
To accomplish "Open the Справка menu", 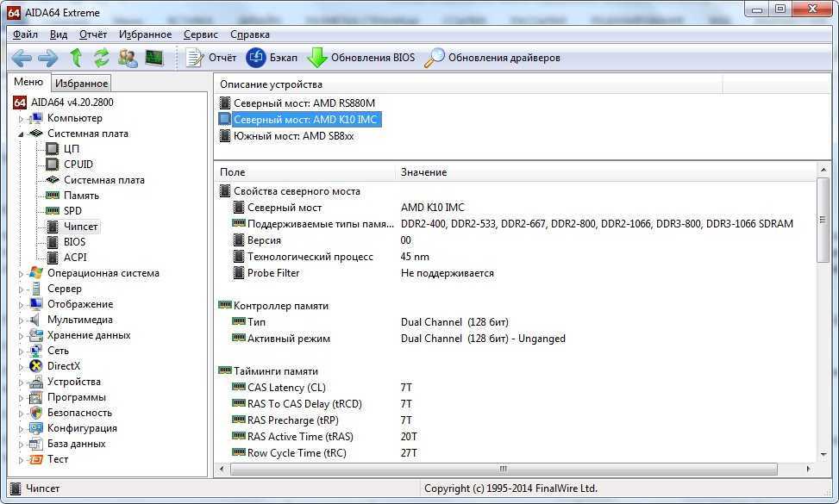I will click(x=250, y=34).
